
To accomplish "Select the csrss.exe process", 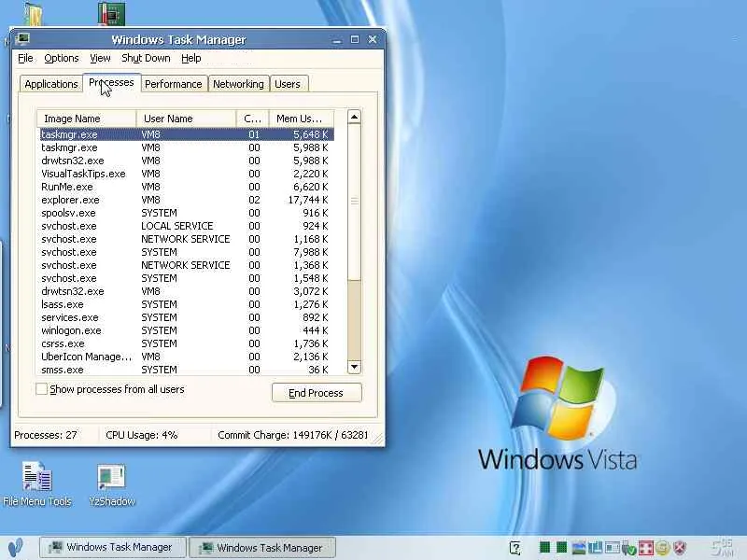I will coord(186,343).
